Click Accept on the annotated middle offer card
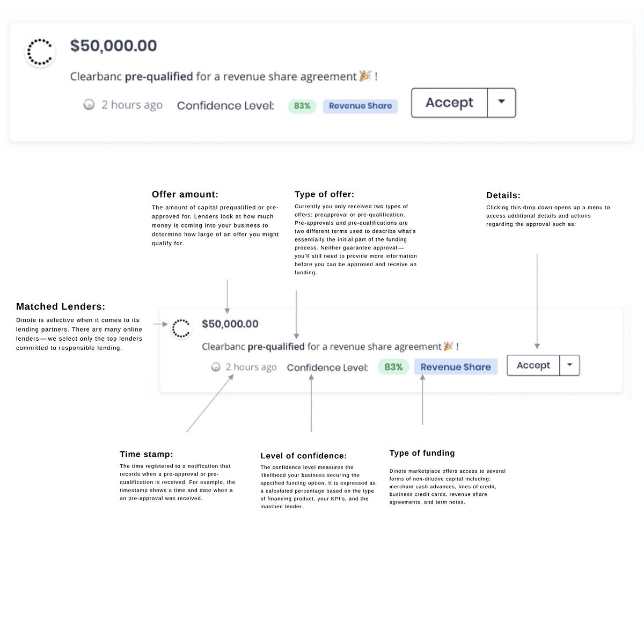 532,365
